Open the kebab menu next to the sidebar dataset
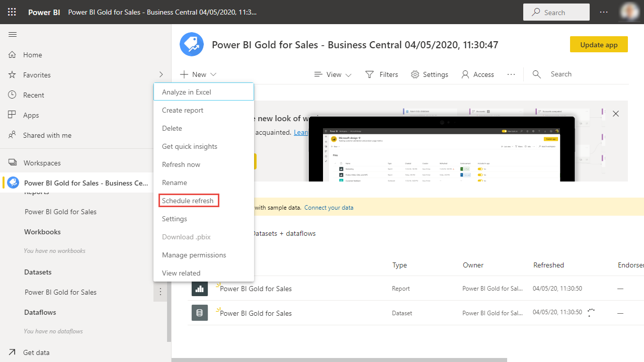Viewport: 644px width, 362px height. [x=160, y=292]
